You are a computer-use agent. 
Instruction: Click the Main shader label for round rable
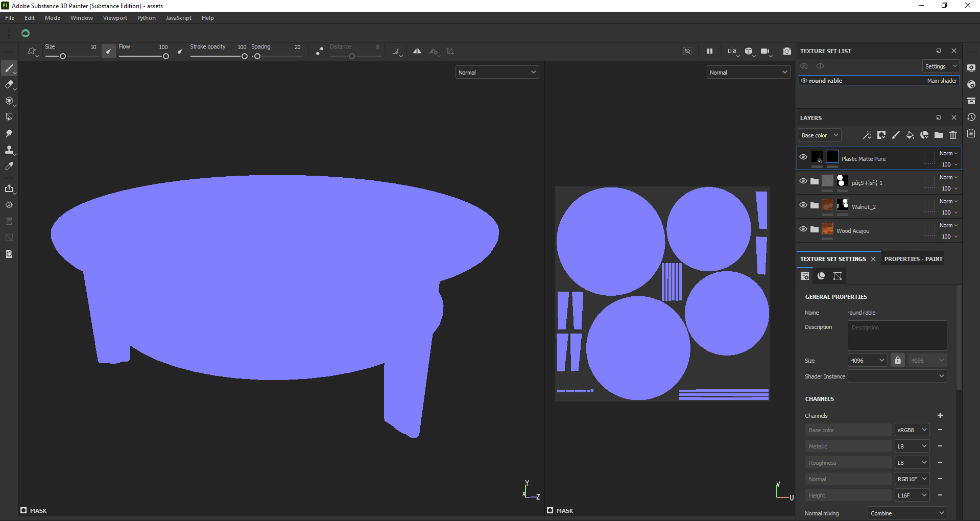point(942,81)
